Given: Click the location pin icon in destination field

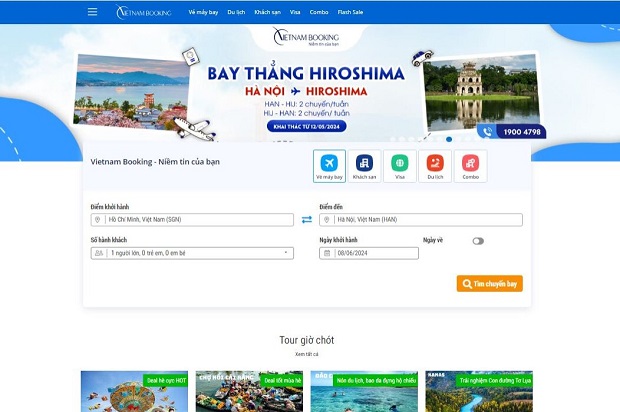Looking at the screenshot, I should (x=327, y=220).
